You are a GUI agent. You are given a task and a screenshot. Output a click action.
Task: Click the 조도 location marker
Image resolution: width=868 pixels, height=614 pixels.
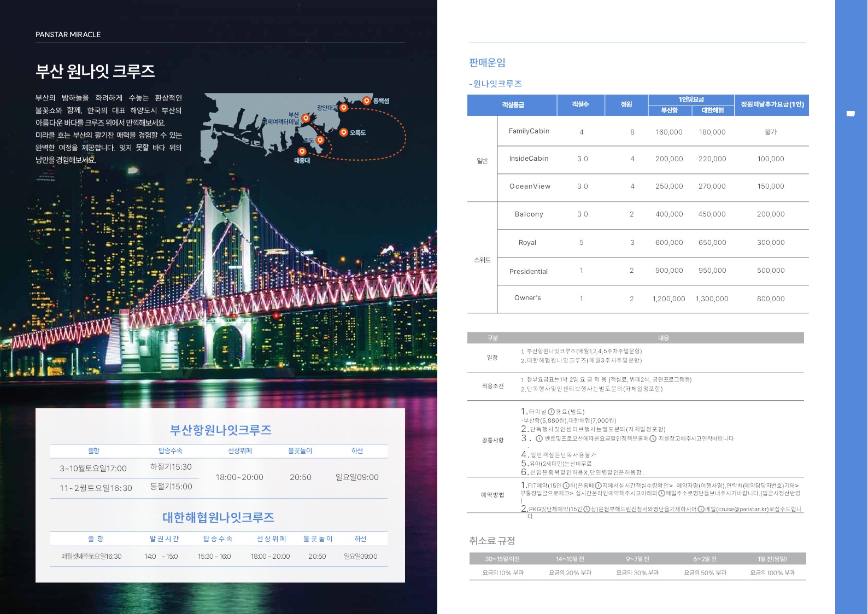tap(320, 140)
